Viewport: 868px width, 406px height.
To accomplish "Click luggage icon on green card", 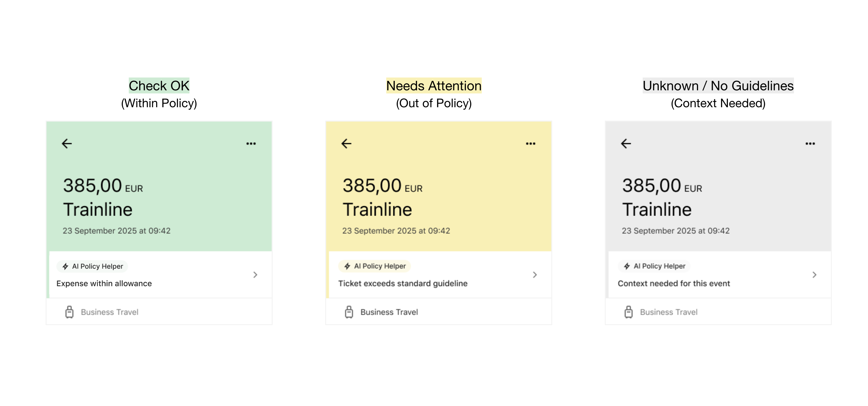I will click(69, 312).
